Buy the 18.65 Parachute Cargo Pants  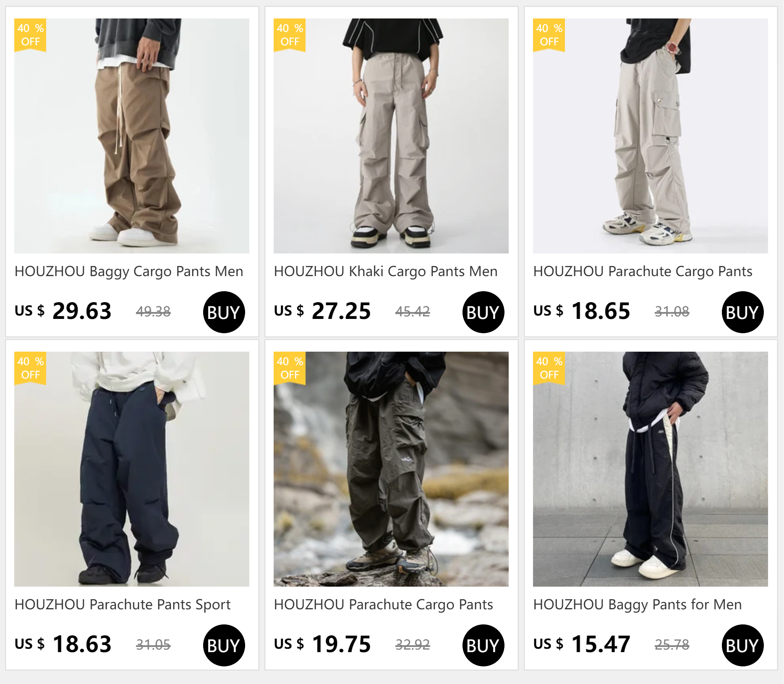[742, 312]
